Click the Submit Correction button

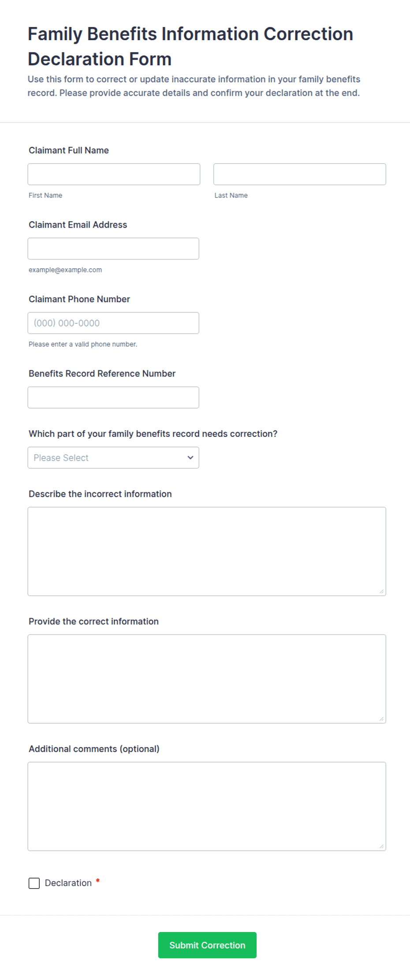pyautogui.click(x=207, y=945)
